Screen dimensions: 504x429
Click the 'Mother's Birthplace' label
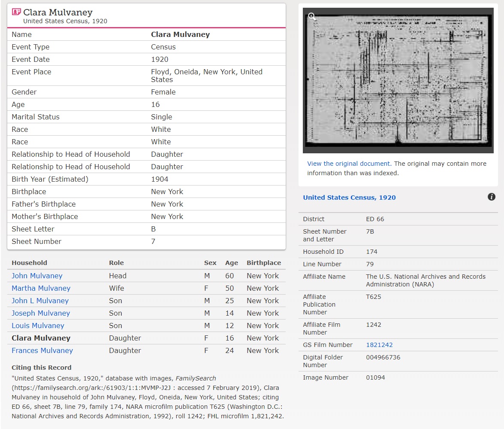point(45,216)
